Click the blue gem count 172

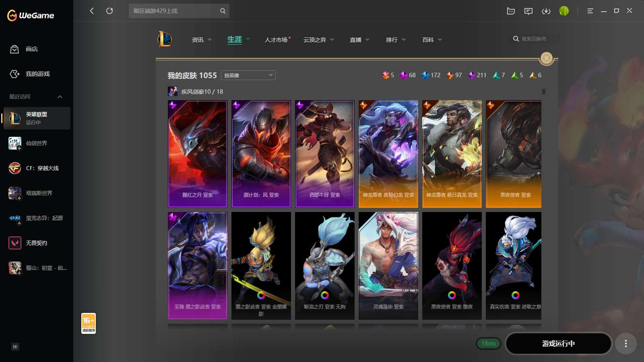pos(431,75)
